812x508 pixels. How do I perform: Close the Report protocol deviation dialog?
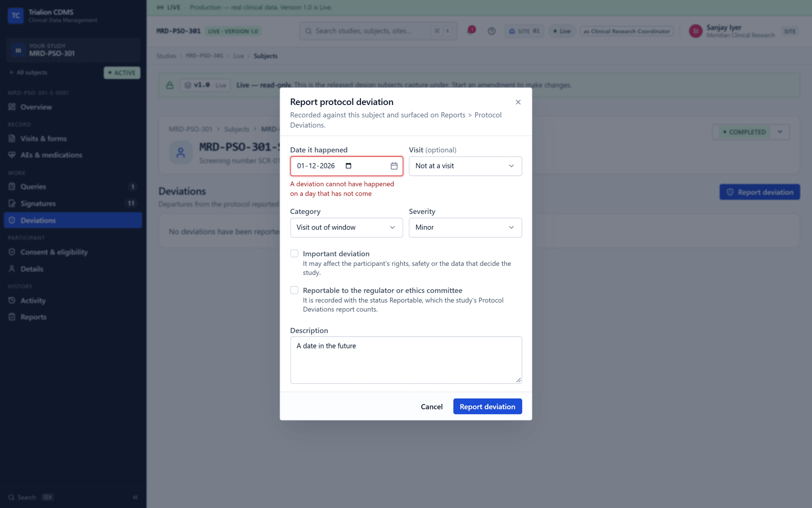point(518,102)
